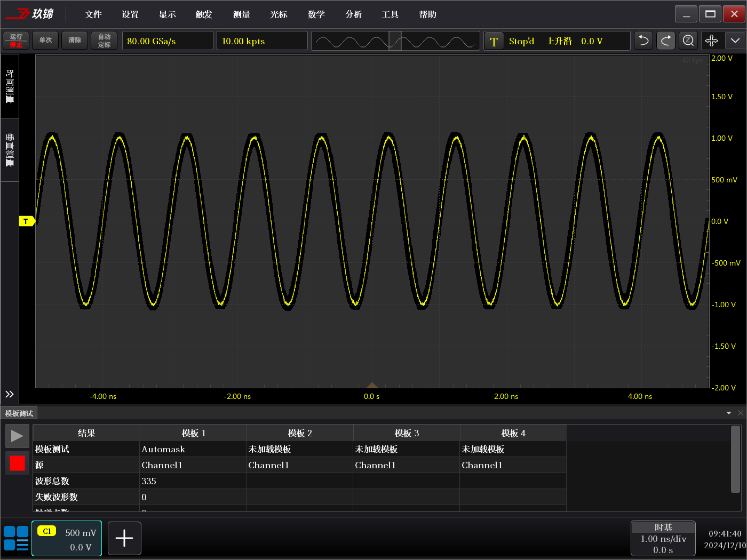This screenshot has width=747, height=560.
Task: Open the 垂直测量 side tab
Action: [10, 150]
